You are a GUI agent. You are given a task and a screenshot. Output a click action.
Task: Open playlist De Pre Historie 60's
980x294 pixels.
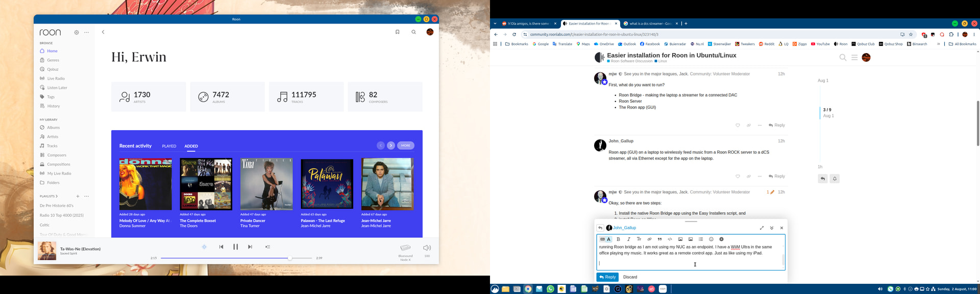click(x=57, y=206)
